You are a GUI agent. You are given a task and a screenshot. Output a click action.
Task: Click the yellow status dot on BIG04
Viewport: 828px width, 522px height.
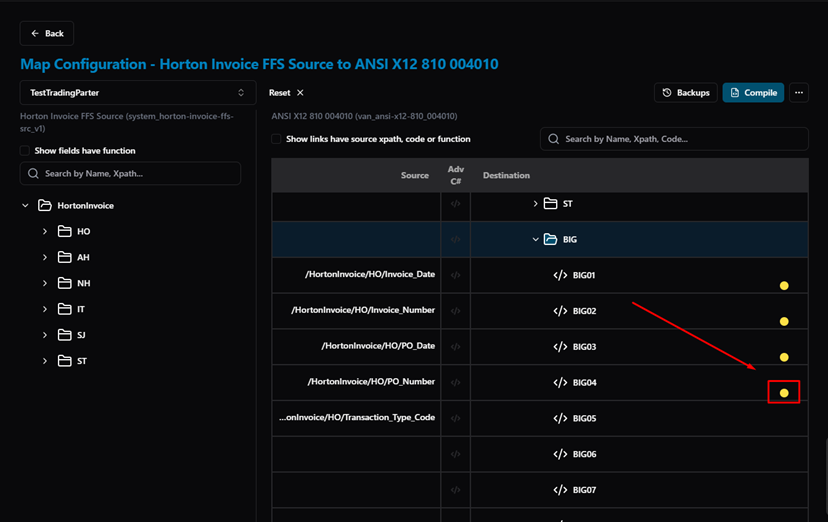pos(784,393)
